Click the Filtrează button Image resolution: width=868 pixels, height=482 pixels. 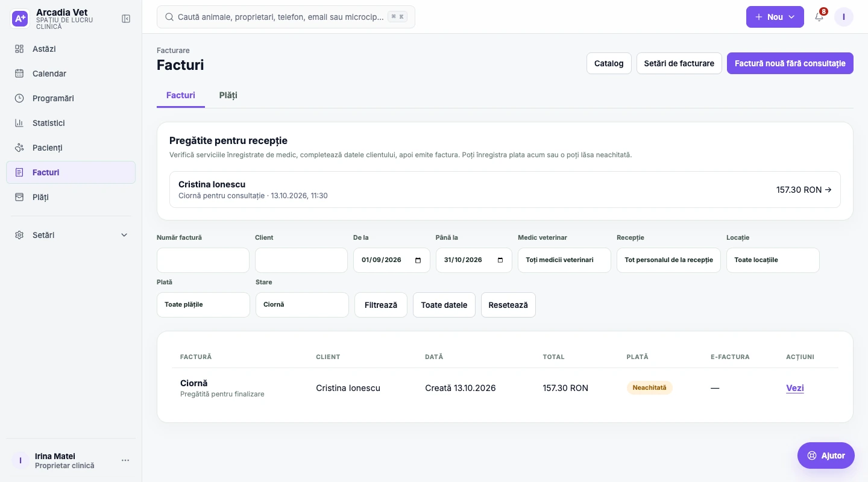tap(381, 305)
